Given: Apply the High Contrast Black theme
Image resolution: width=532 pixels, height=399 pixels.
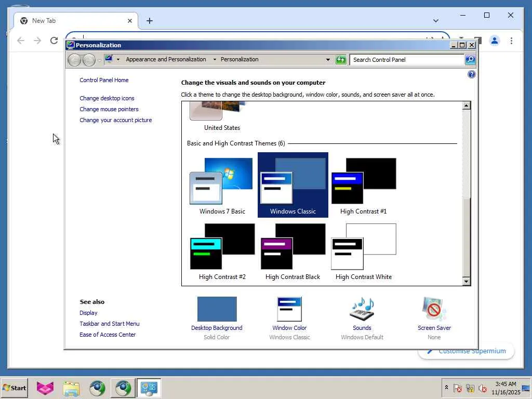Looking at the screenshot, I should [293, 251].
